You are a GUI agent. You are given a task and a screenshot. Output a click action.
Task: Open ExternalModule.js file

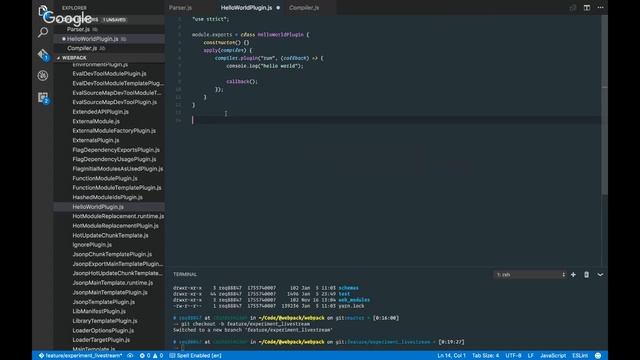[96, 121]
